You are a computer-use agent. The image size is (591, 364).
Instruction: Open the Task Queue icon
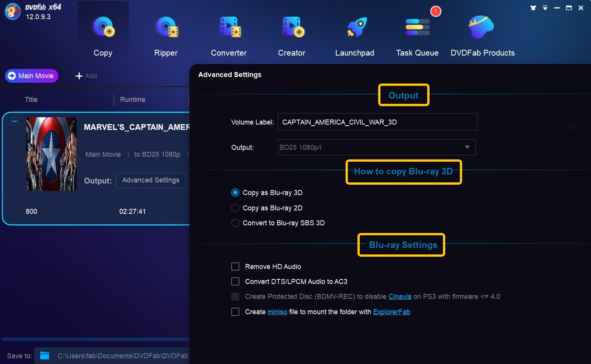417,28
